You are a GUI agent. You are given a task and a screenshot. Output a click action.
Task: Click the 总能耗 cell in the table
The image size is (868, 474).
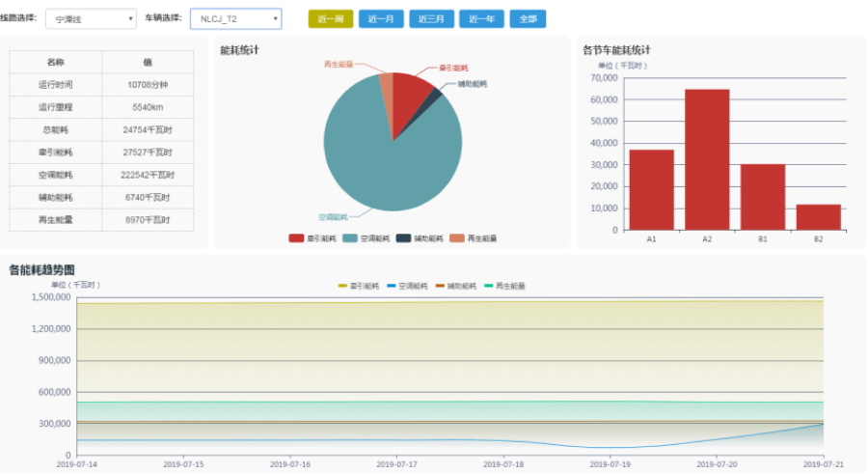tap(55, 129)
